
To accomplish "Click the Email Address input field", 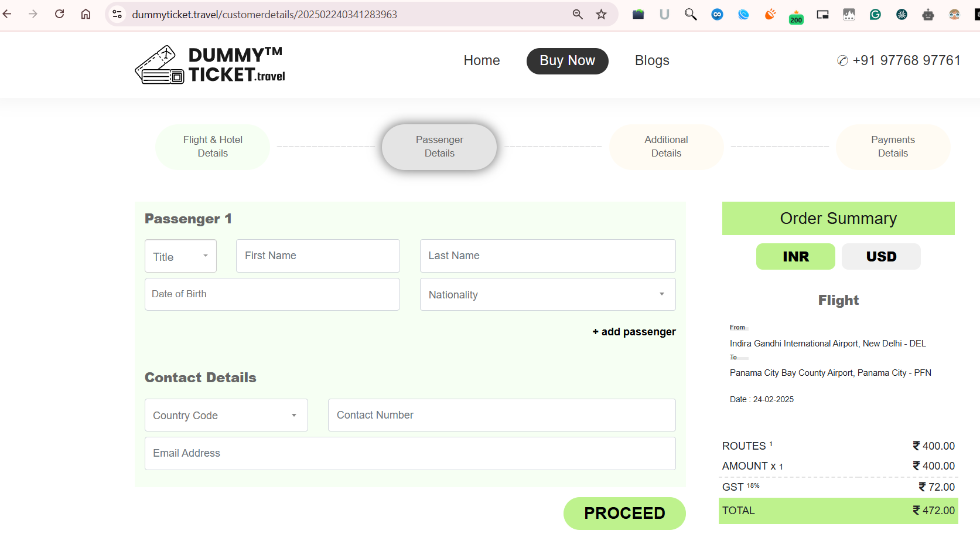I will [x=410, y=453].
